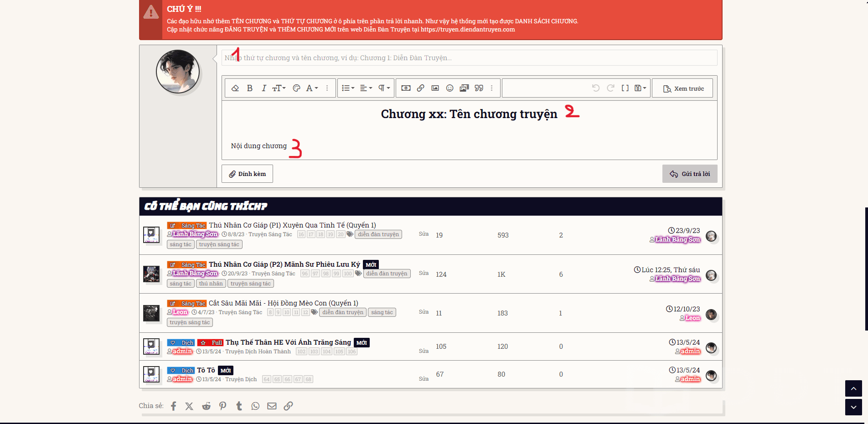The image size is (868, 424).
Task: Click the chapter title input field
Action: point(470,58)
